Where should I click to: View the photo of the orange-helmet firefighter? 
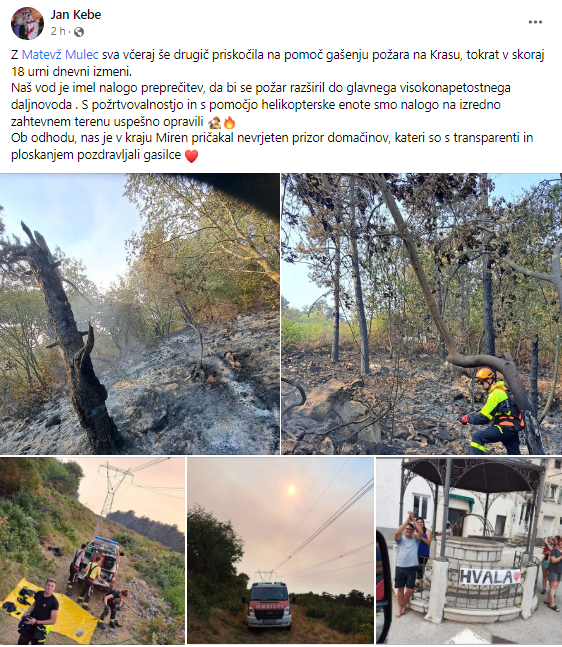[x=422, y=314]
